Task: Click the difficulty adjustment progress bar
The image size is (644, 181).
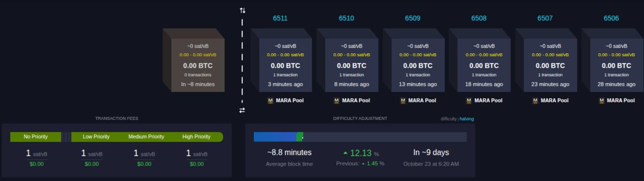Action: 360,137
